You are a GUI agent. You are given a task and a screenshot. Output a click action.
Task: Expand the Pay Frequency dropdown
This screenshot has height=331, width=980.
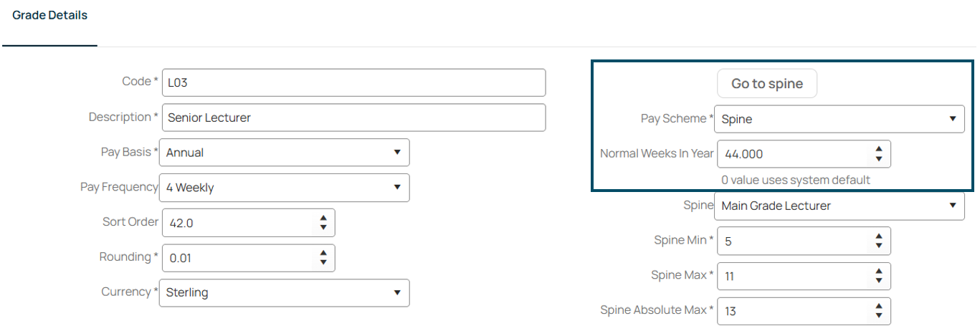pos(284,187)
